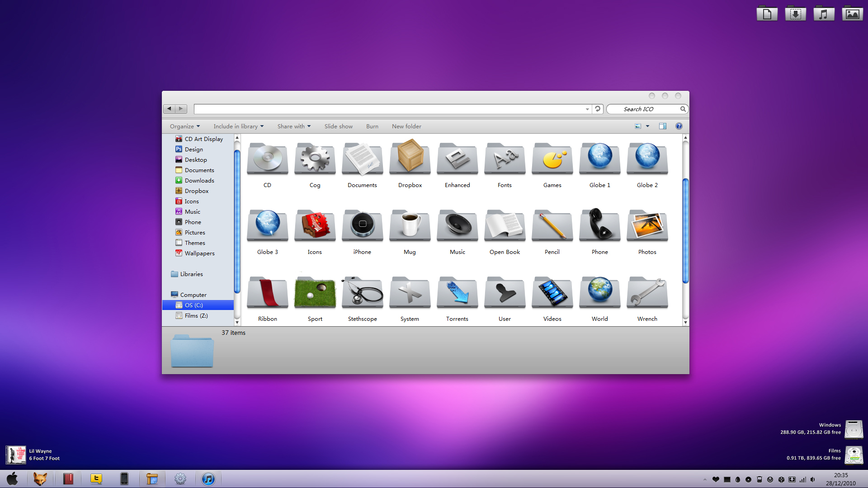The height and width of the screenshot is (488, 868).
Task: Open the CD folder icon
Action: tap(268, 159)
